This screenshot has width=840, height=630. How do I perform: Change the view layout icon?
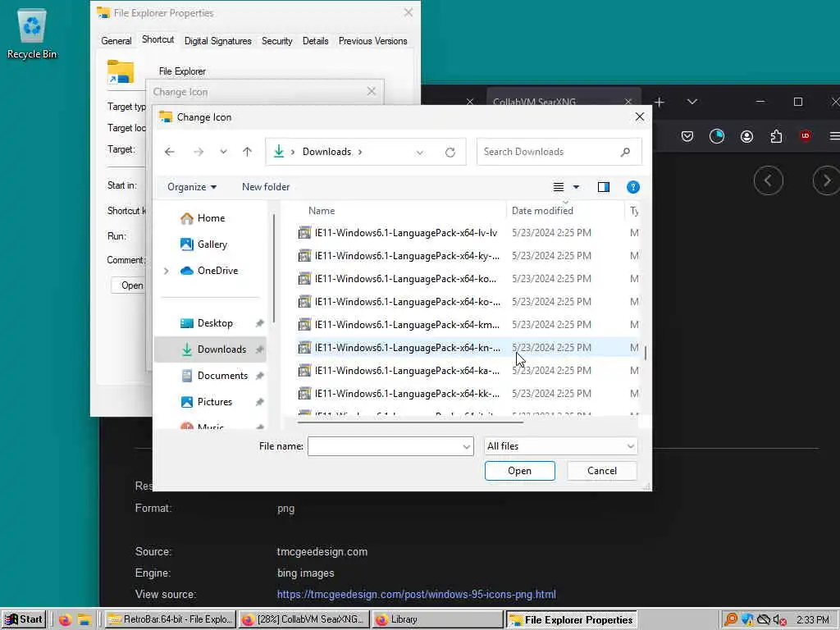(558, 187)
